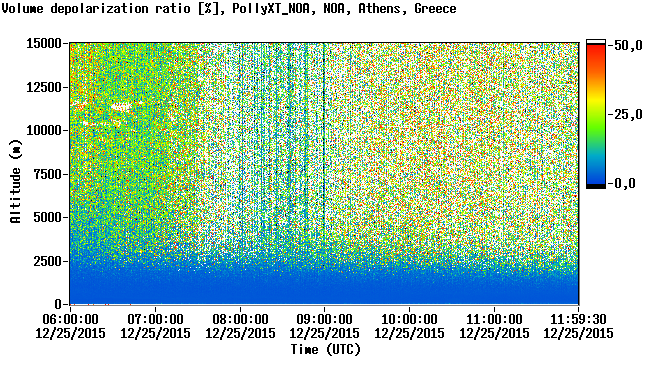The height and width of the screenshot is (389, 665).
Task: Click the 09:00:00 time axis label
Action: click(324, 319)
